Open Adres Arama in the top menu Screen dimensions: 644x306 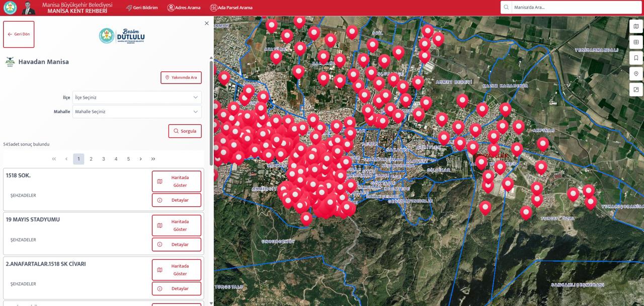[184, 8]
